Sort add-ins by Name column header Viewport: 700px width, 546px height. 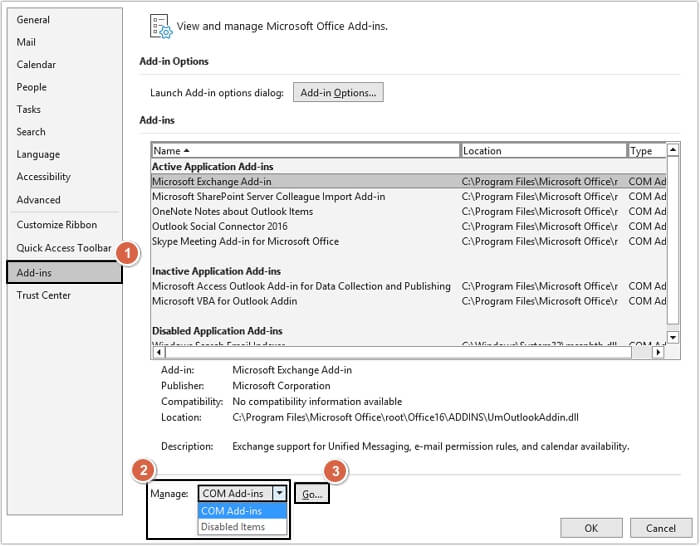[305, 151]
